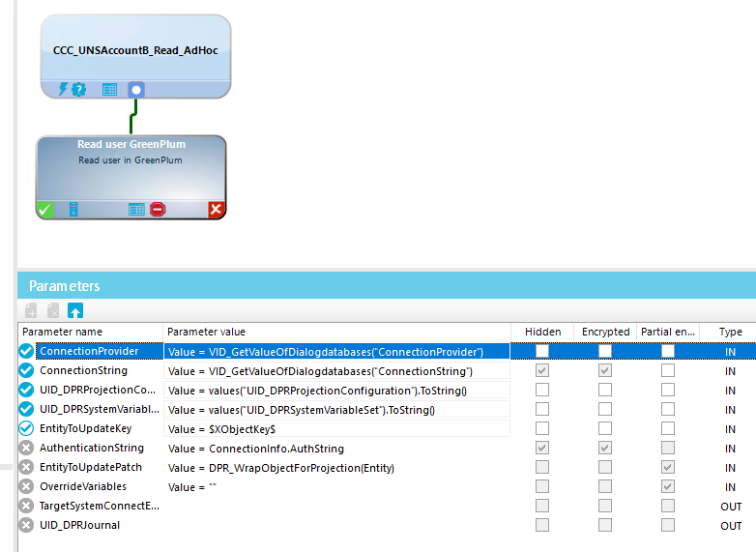756x552 pixels.
Task: Click value field containing UID_DPRSystemVariableSet
Action: pyautogui.click(x=336, y=409)
